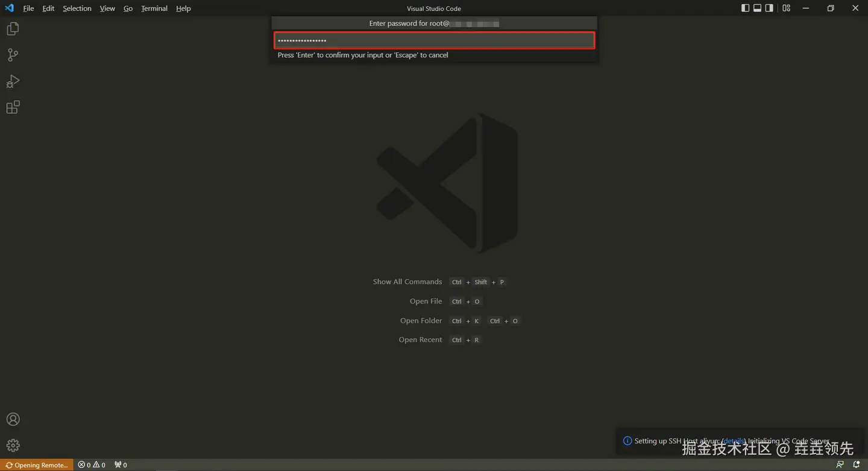The image size is (868, 471).
Task: Click the R key hint for Open Recent
Action: (476, 340)
